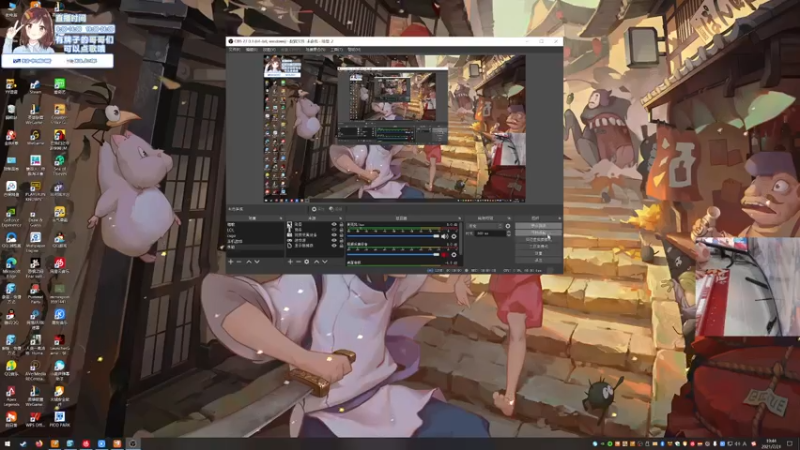This screenshot has width=800, height=450.
Task: Open transition properties gear icon
Action: [508, 226]
